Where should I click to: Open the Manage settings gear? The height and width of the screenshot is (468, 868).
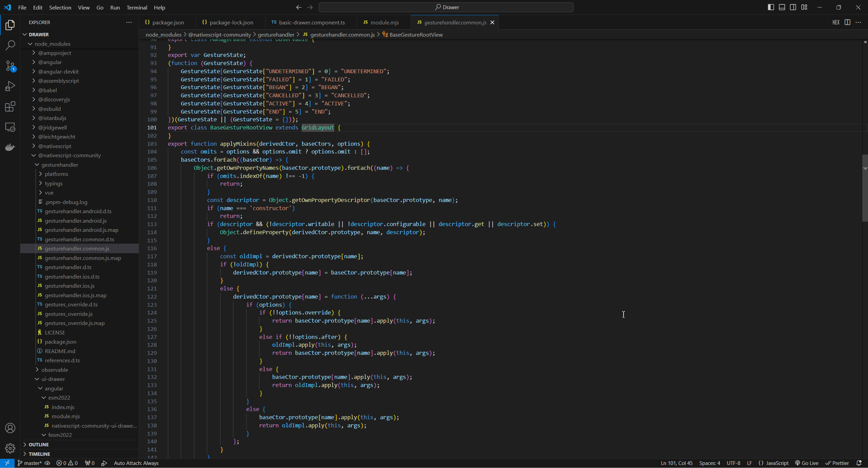click(x=10, y=448)
